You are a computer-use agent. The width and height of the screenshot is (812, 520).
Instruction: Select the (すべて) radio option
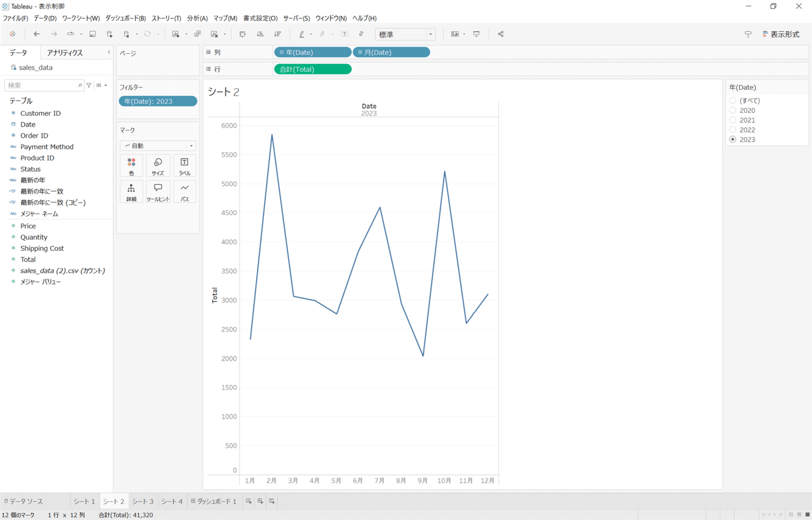[733, 100]
